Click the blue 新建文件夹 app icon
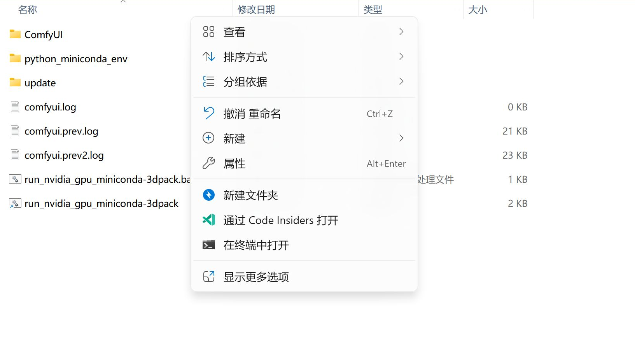The height and width of the screenshot is (364, 635). tap(209, 195)
